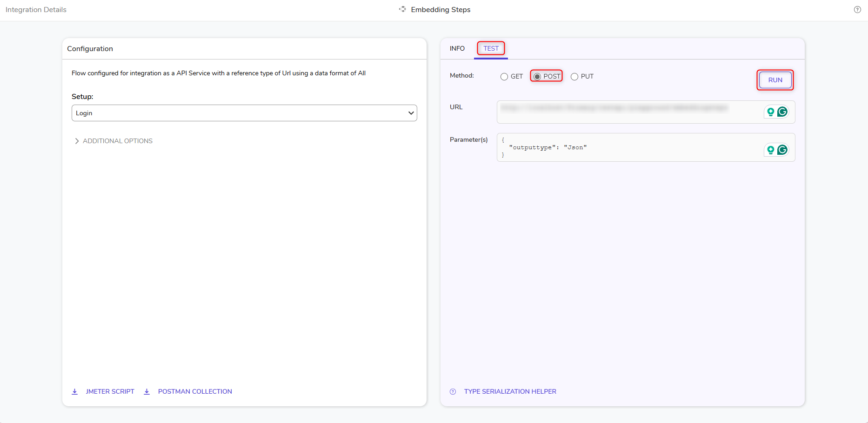
Task: Click the Embedding Steps flow icon
Action: pos(402,9)
